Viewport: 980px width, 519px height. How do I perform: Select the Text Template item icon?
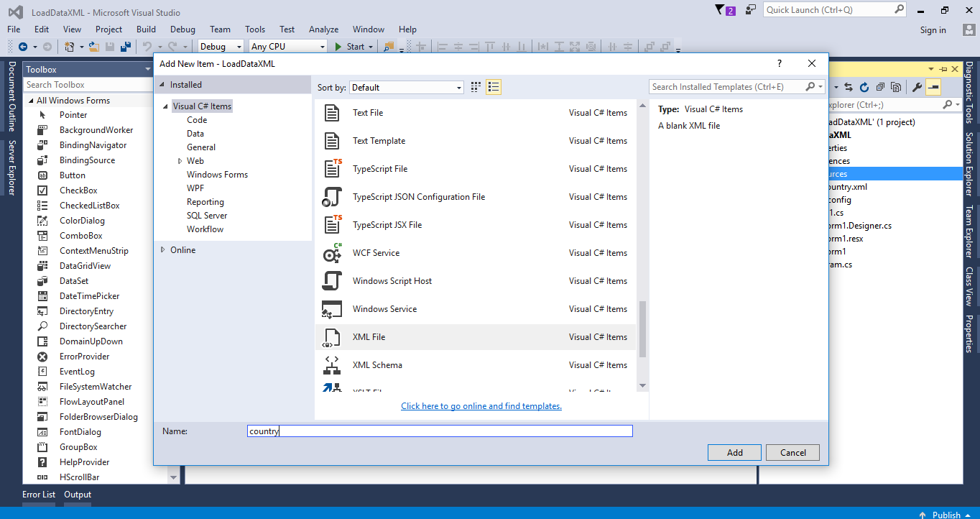point(331,141)
